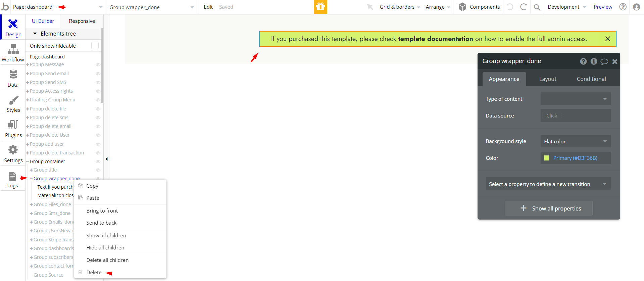Click the orange gift icon
The width and height of the screenshot is (644, 281).
point(320,7)
